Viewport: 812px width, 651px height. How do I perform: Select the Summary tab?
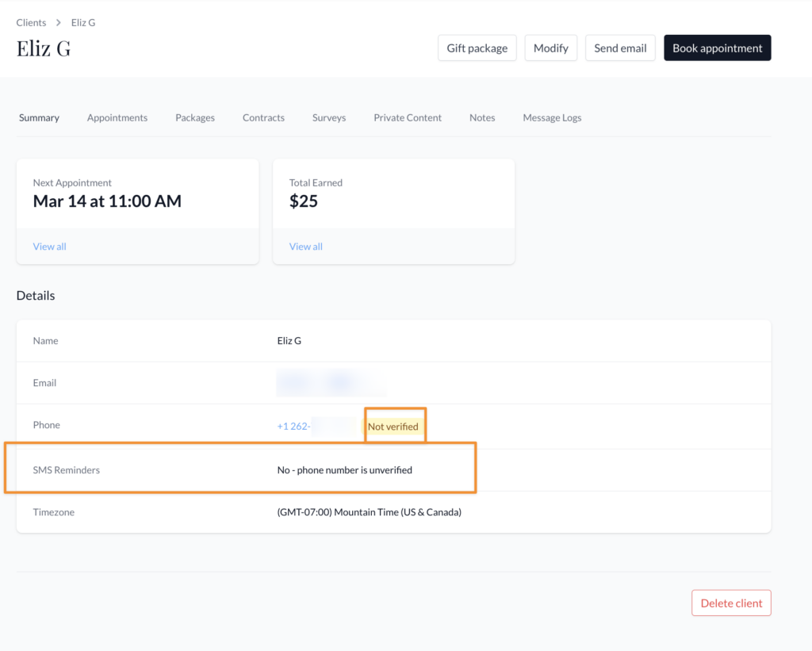click(39, 118)
